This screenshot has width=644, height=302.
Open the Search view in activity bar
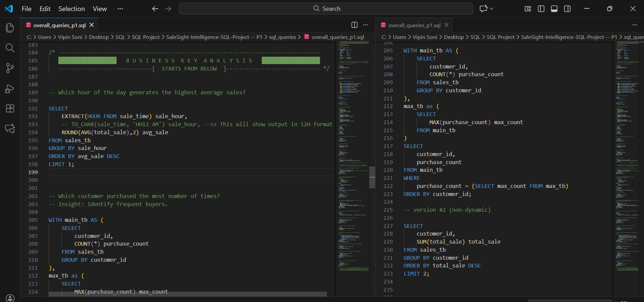[x=10, y=48]
